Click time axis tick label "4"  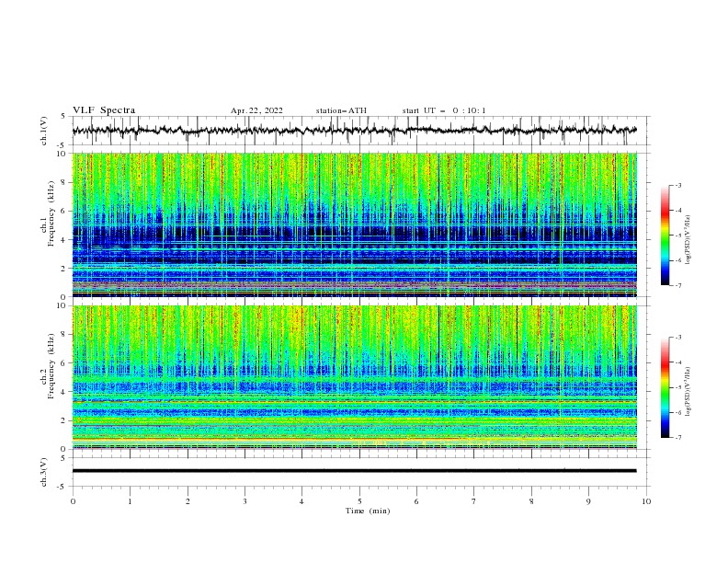301,501
